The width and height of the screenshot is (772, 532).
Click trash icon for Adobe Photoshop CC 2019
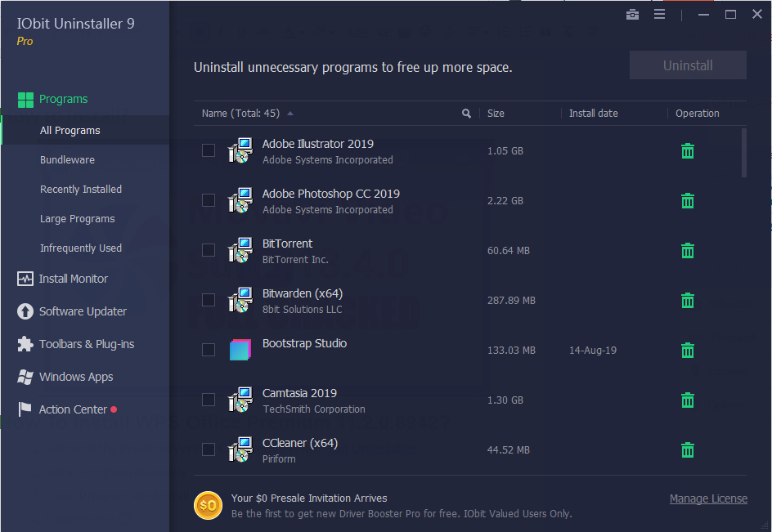687,201
